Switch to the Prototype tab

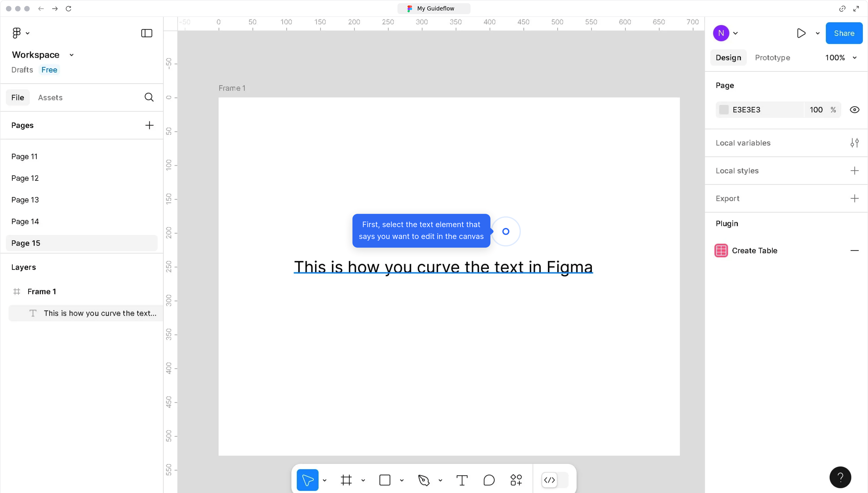tap(773, 57)
